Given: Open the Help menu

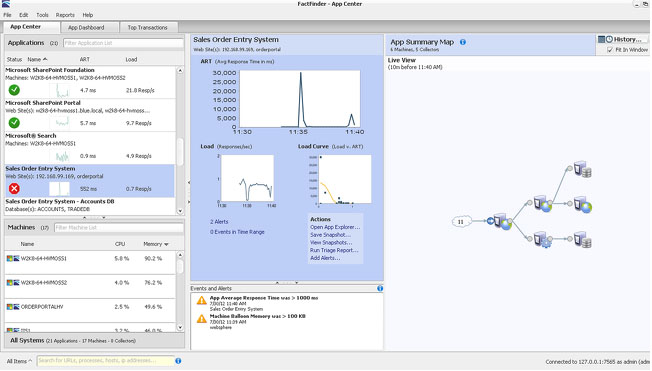Looking at the screenshot, I should pyautogui.click(x=88, y=15).
